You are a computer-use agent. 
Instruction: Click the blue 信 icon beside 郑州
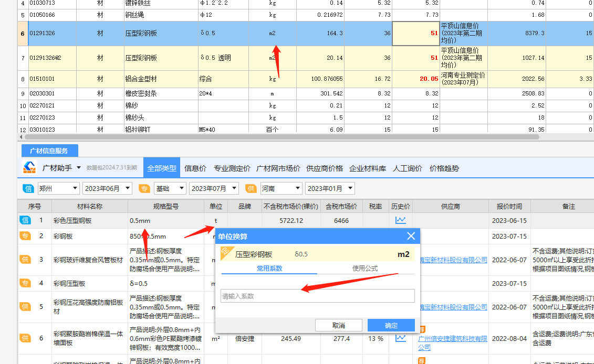[x=28, y=188]
